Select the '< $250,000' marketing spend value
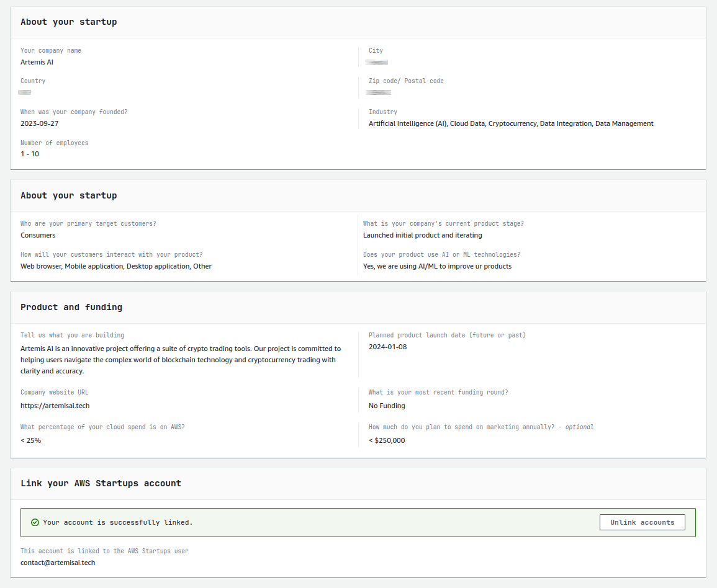This screenshot has height=588, width=717. click(x=387, y=440)
